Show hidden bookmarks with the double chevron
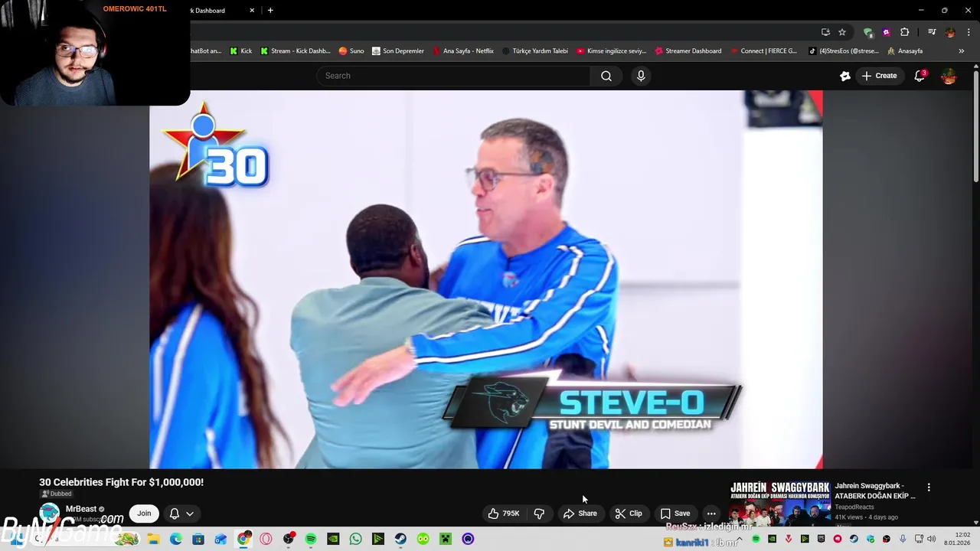980x551 pixels. point(962,51)
